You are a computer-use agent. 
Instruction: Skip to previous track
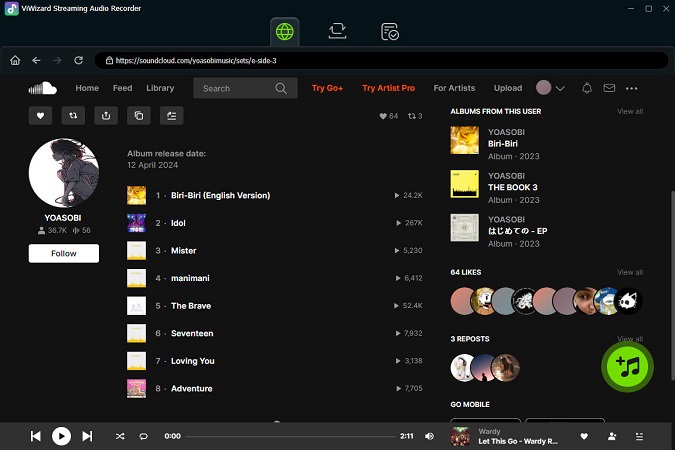point(36,436)
